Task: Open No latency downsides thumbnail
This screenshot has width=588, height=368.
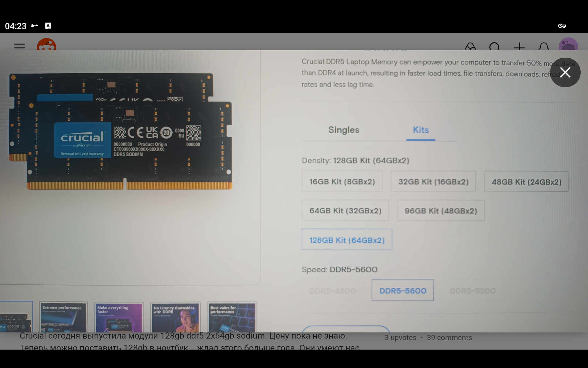Action: point(175,317)
